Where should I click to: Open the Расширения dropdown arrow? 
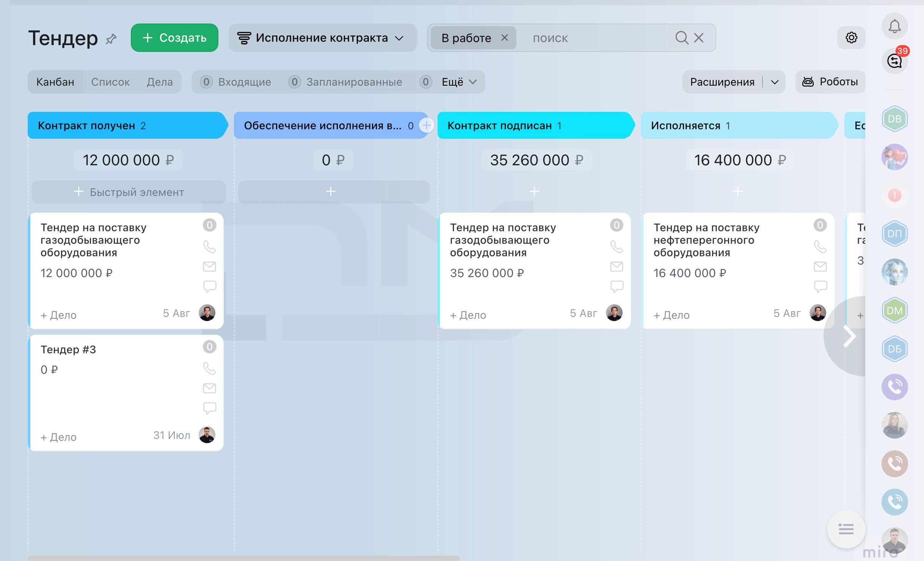pos(775,82)
